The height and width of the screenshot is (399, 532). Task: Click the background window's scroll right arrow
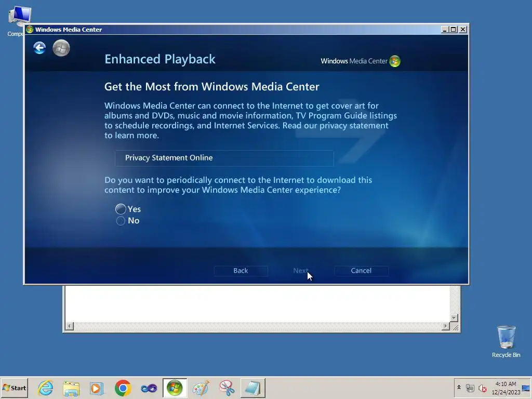(x=445, y=326)
